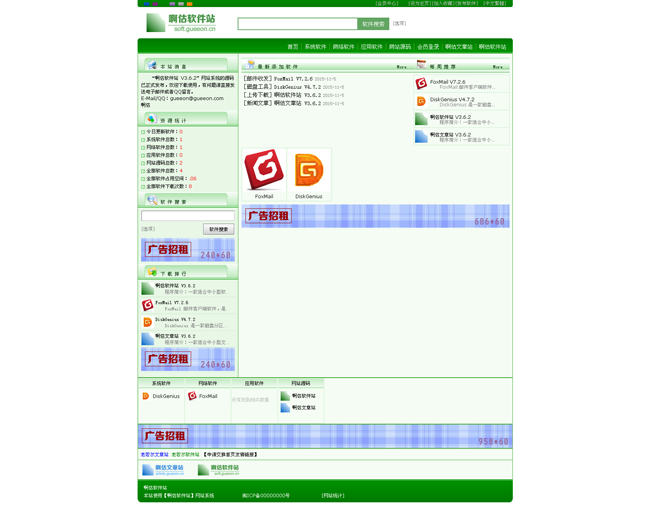This screenshot has height=516, width=650.
Task: Click DiskGenius icon in weekly recommendations list
Action: (x=421, y=101)
